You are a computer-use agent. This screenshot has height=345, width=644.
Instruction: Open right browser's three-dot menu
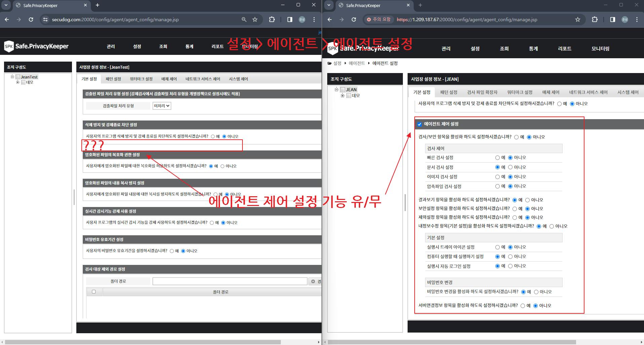637,20
